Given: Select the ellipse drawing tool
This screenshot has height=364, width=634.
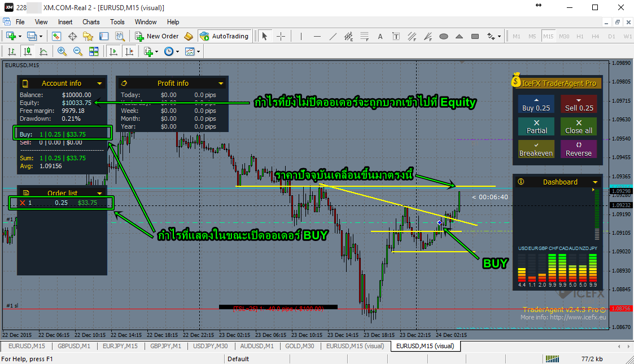Looking at the screenshot, I should coord(444,36).
